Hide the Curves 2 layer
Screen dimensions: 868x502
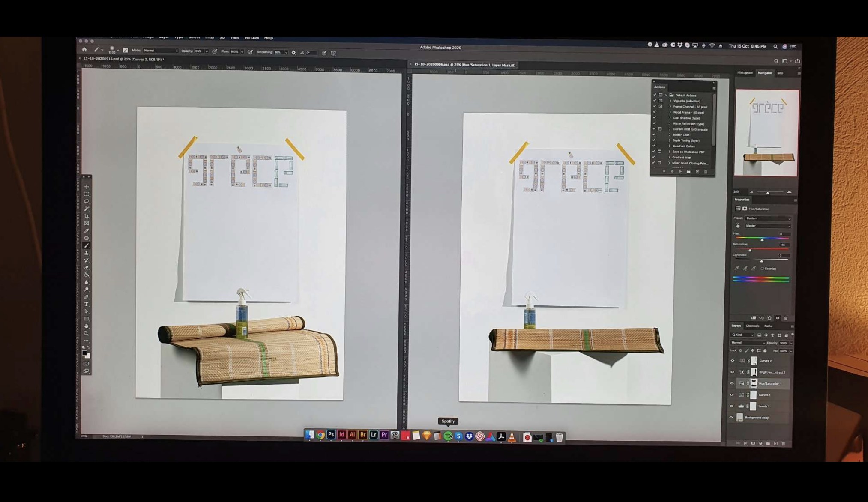[x=732, y=361]
